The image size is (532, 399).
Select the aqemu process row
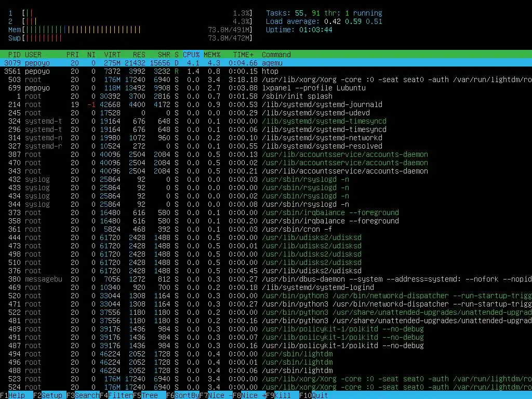266,63
